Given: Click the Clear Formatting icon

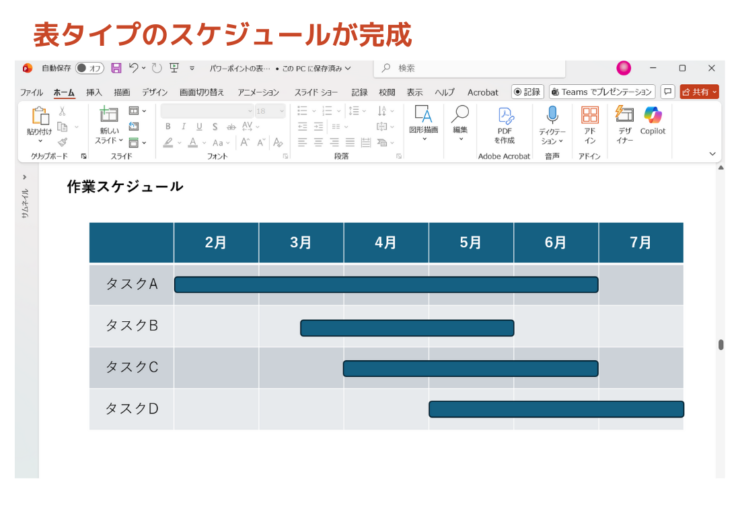Looking at the screenshot, I should (x=278, y=142).
